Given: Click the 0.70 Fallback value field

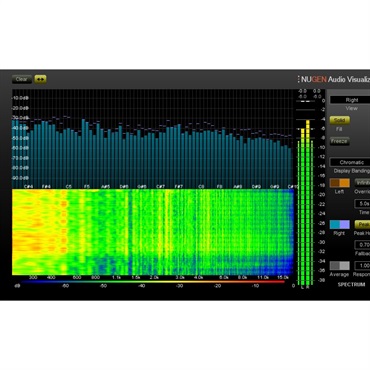Looking at the screenshot, I should (x=362, y=245).
